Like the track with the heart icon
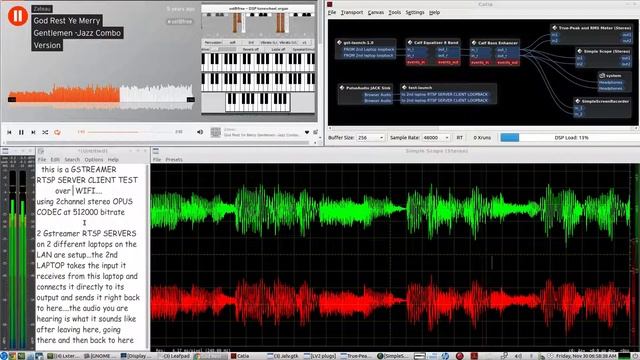640x360 pixels. pos(307,132)
